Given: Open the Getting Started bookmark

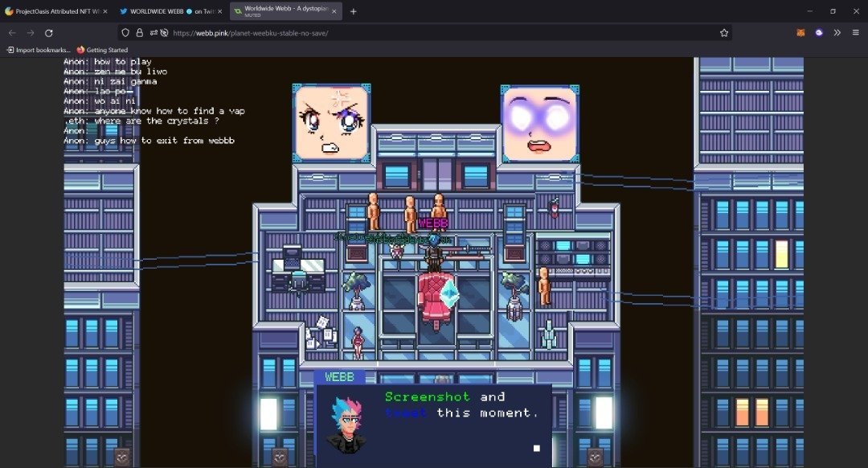Looking at the screenshot, I should pyautogui.click(x=102, y=50).
